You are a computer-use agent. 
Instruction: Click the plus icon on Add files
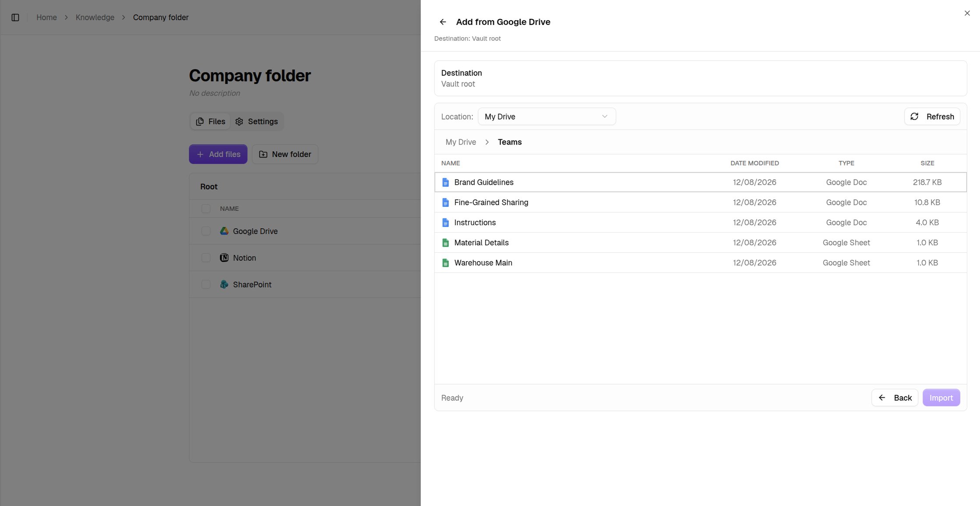tap(200, 154)
